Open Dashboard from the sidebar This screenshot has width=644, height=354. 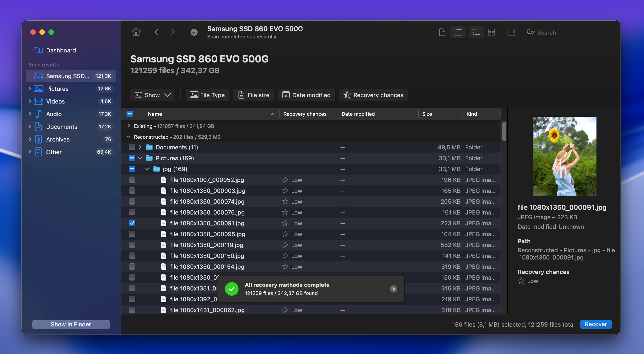[x=61, y=50]
